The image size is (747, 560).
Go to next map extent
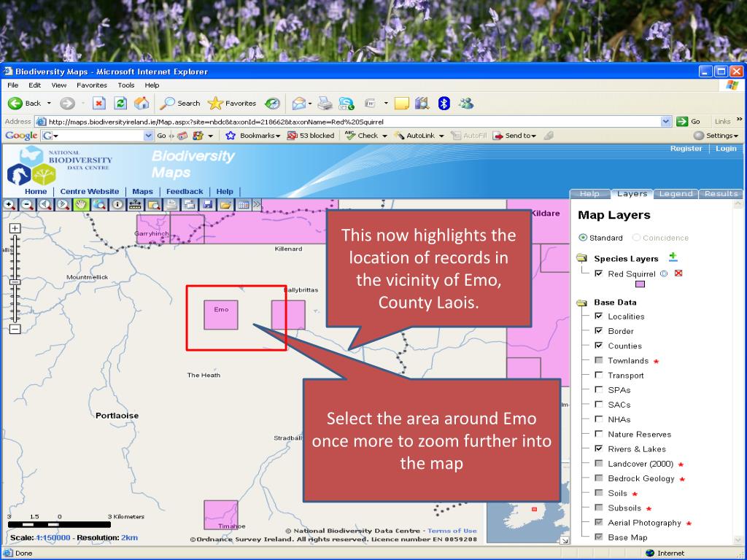pos(63,205)
